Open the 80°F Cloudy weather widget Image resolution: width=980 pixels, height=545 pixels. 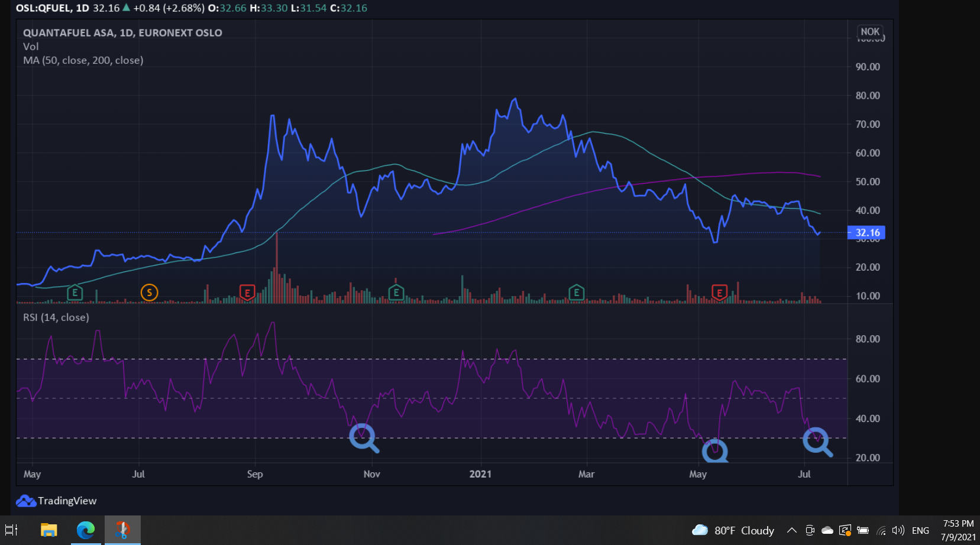pos(733,530)
